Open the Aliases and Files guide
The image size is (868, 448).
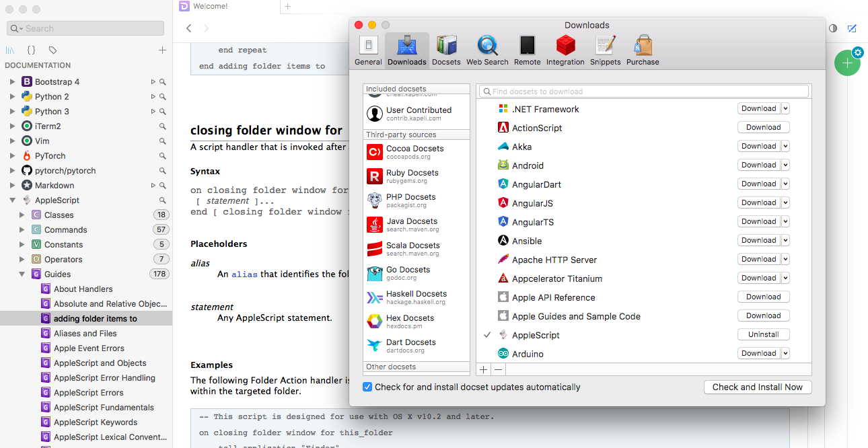(85, 333)
